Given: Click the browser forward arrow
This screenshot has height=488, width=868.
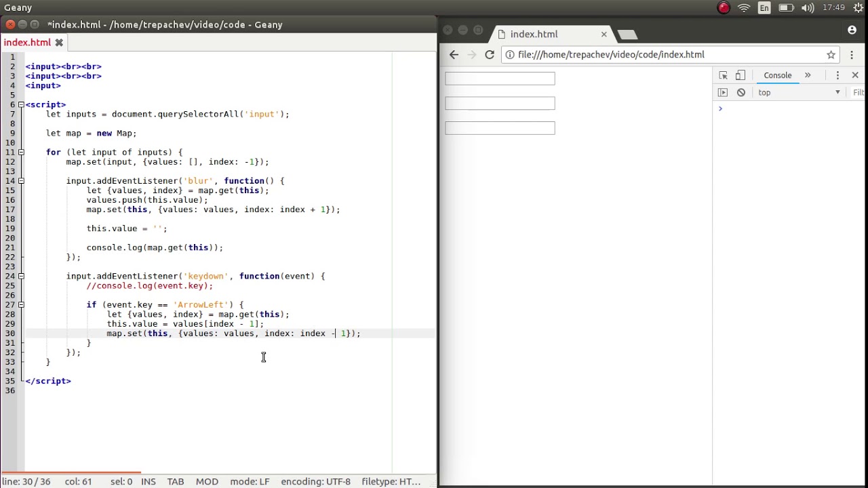Looking at the screenshot, I should [471, 55].
